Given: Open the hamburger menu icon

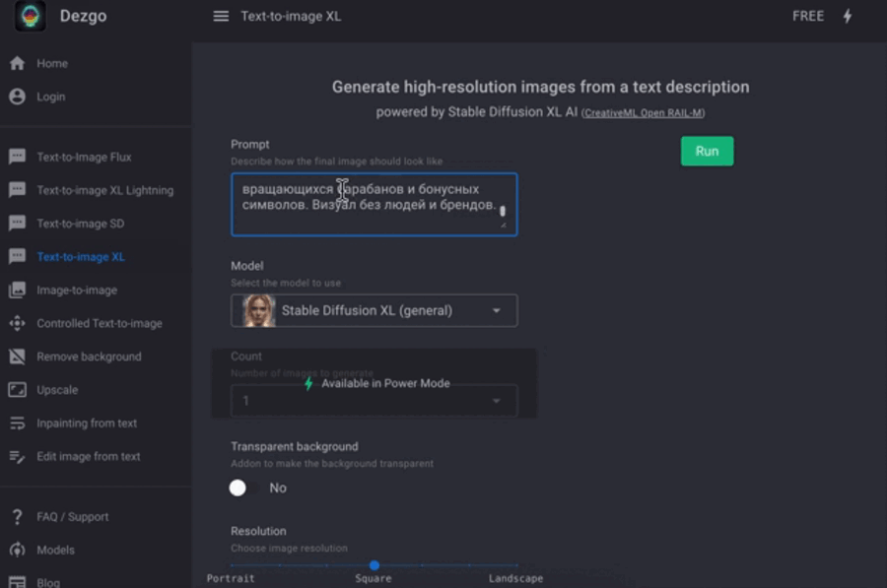Looking at the screenshot, I should click(221, 17).
